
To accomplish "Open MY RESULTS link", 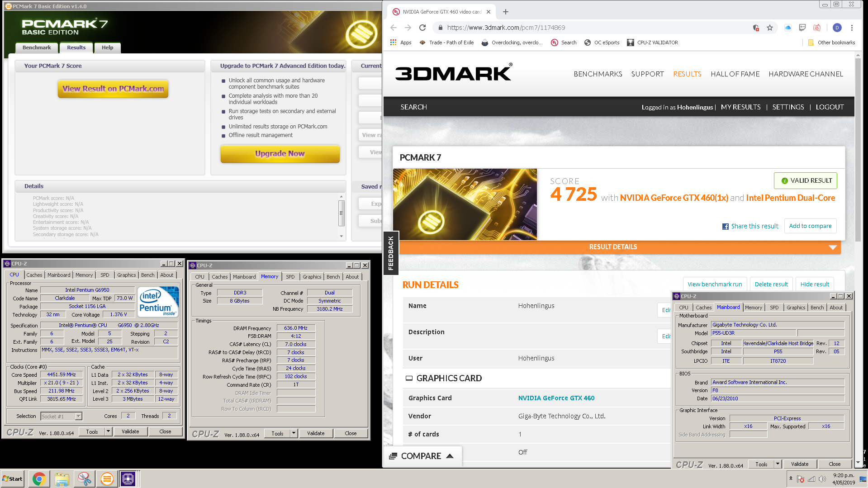I will point(741,107).
